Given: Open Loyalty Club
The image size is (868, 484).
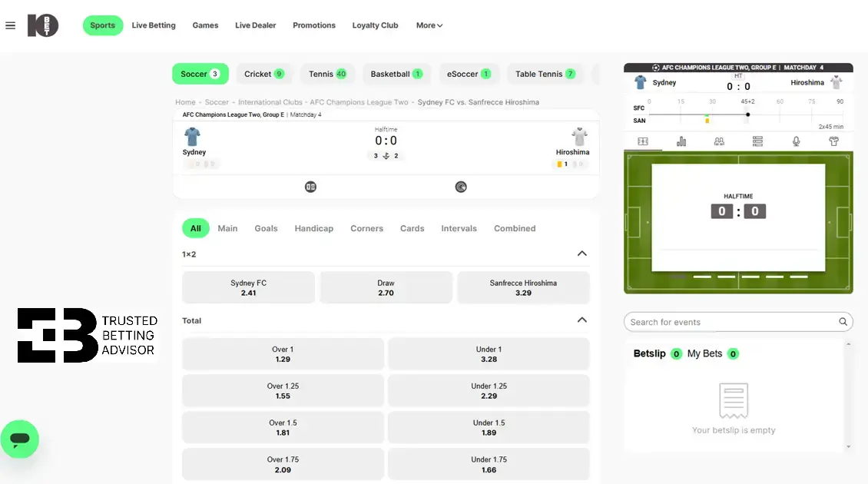Looking at the screenshot, I should (375, 25).
